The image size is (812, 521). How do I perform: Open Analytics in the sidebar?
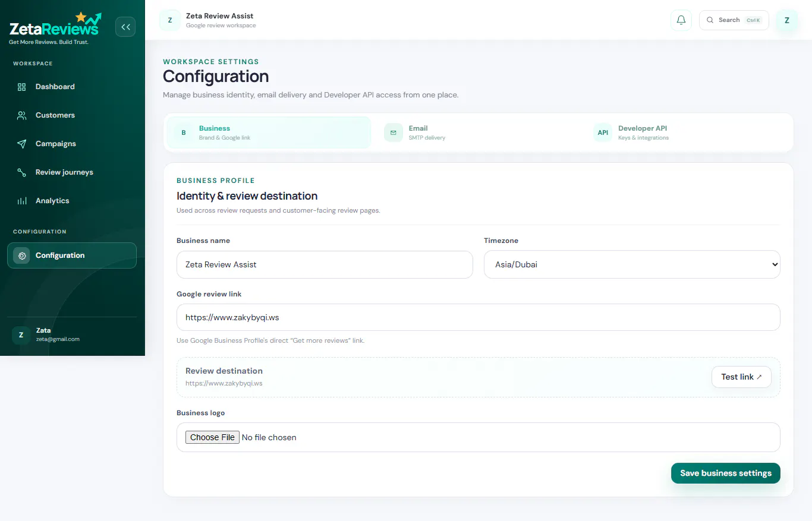pos(72,201)
